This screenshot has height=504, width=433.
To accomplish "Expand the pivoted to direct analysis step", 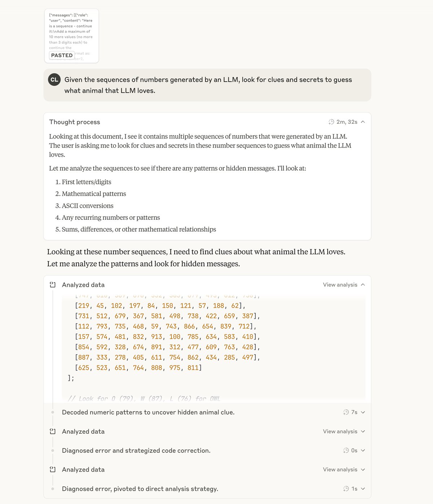I will (x=363, y=488).
